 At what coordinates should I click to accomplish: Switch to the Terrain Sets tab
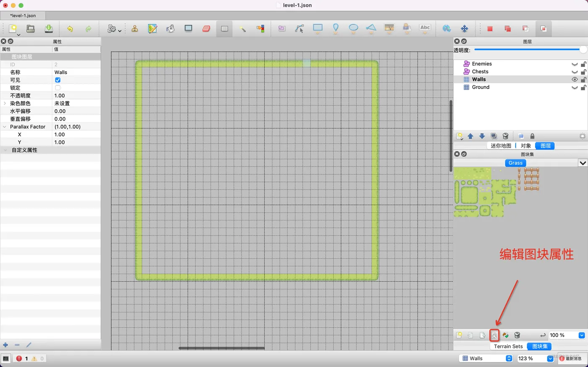pos(508,346)
